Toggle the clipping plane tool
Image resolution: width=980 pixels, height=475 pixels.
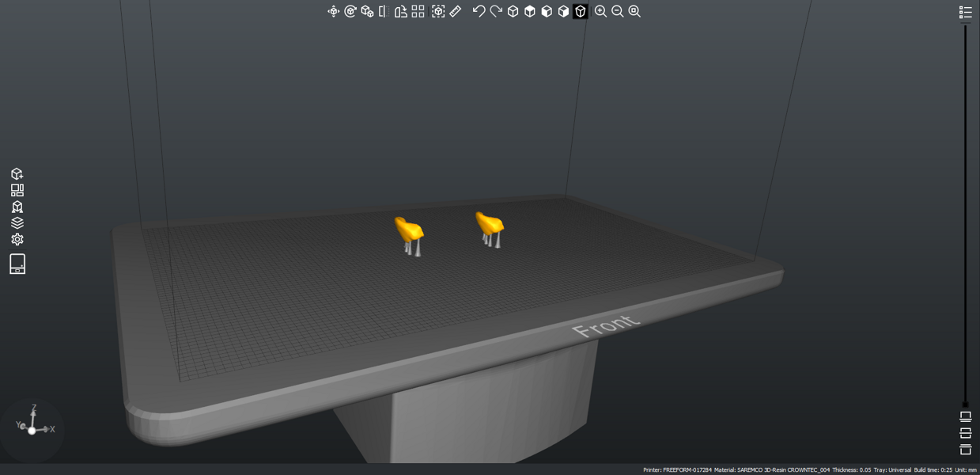(x=382, y=11)
